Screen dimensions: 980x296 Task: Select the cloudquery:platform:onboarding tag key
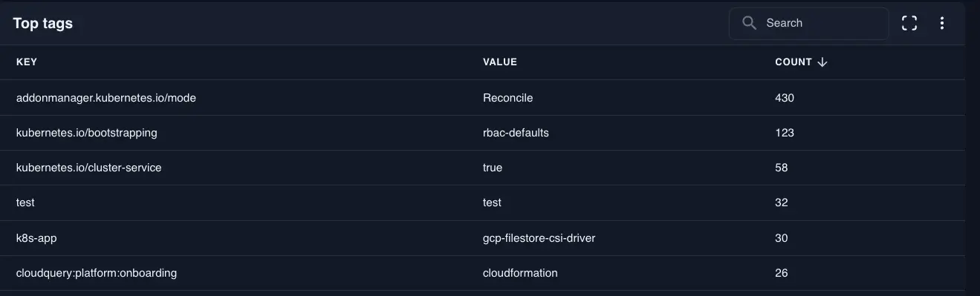click(x=97, y=273)
